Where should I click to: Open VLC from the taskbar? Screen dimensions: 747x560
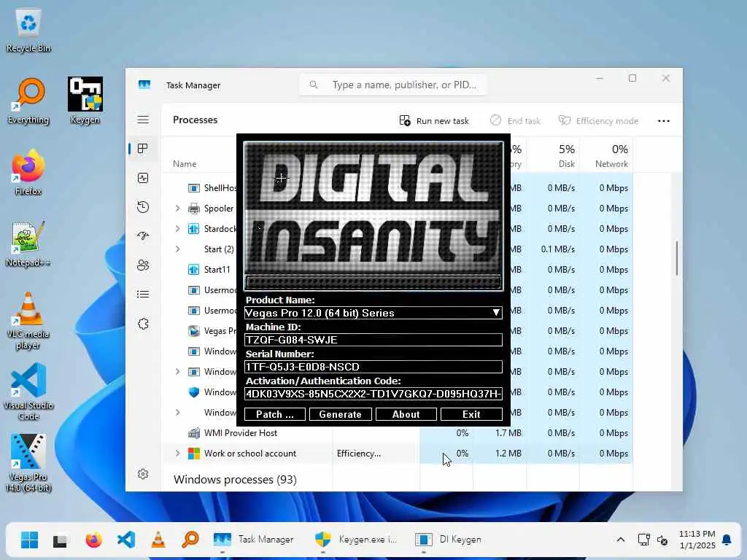click(x=158, y=540)
